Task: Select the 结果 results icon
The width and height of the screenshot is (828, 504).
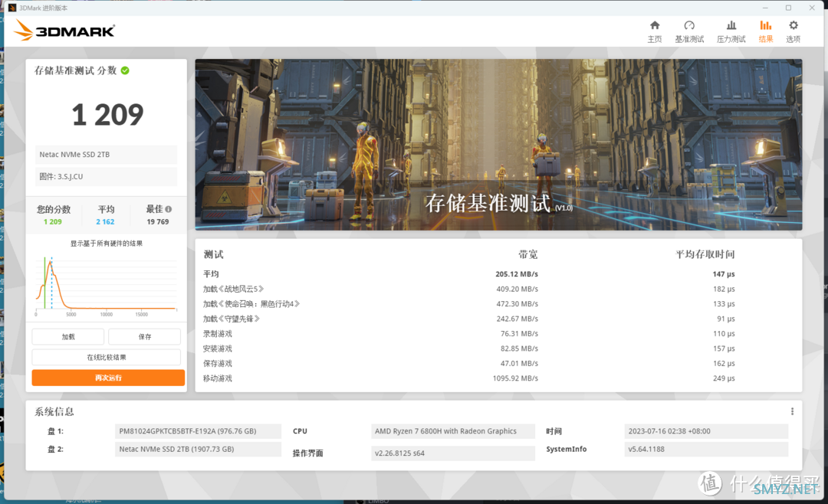Action: point(766,25)
